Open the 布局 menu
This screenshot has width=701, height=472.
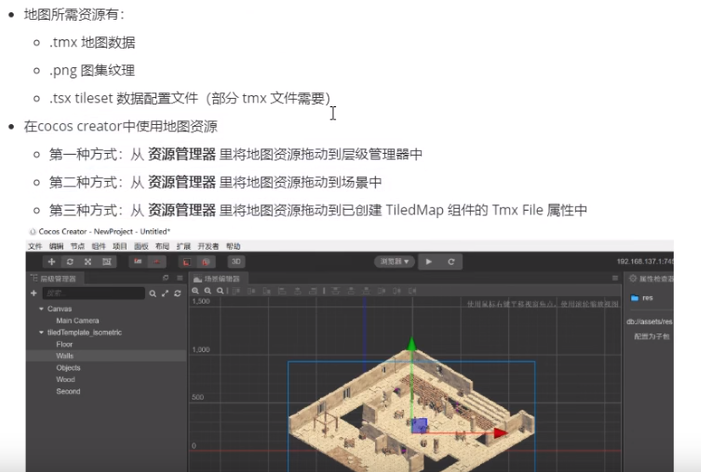point(162,246)
